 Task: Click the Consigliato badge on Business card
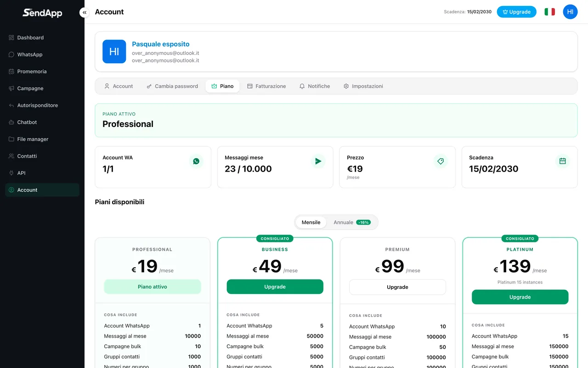coord(275,239)
